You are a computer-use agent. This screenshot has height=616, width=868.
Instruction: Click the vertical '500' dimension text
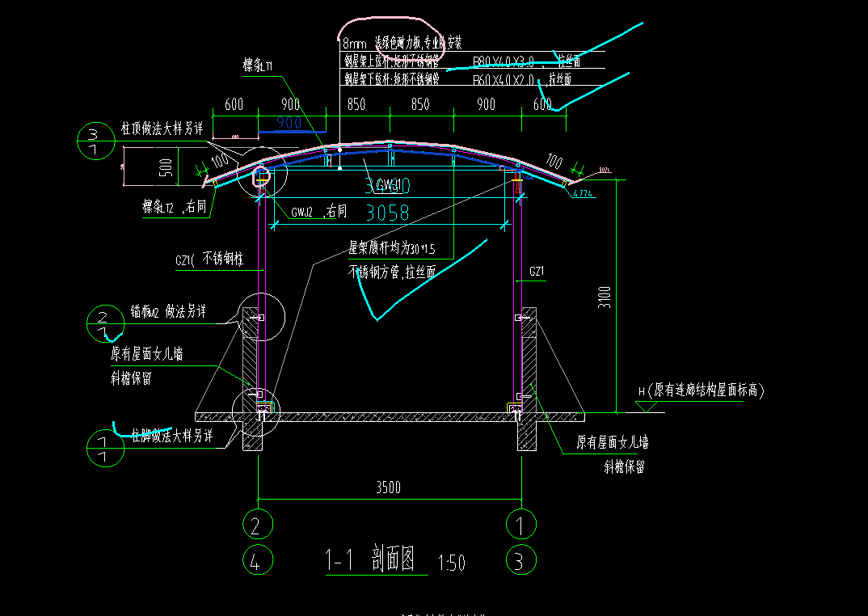tap(166, 167)
